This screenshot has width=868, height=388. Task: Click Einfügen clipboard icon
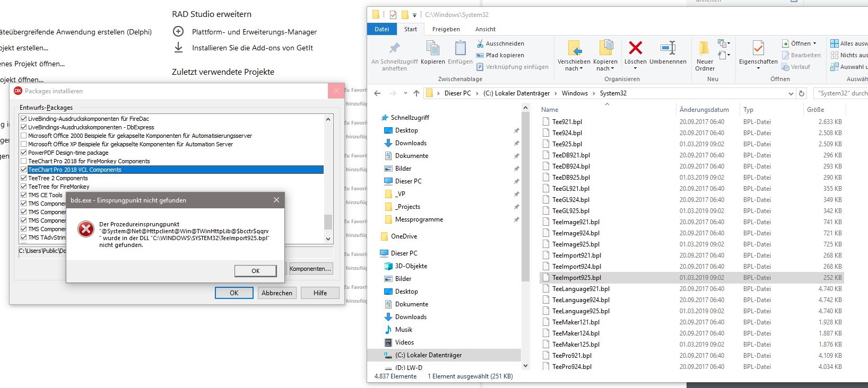point(460,48)
